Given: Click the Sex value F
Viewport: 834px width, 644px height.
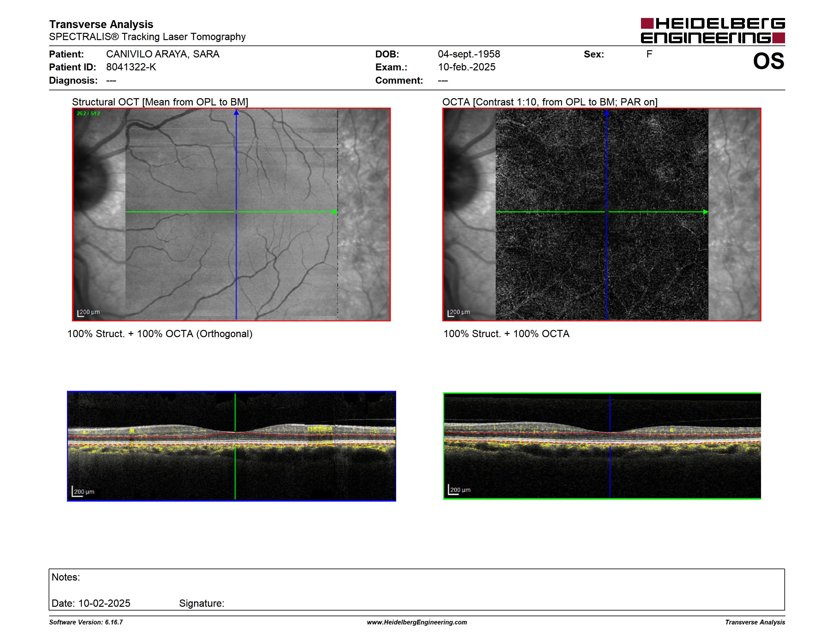Looking at the screenshot, I should pyautogui.click(x=649, y=54).
